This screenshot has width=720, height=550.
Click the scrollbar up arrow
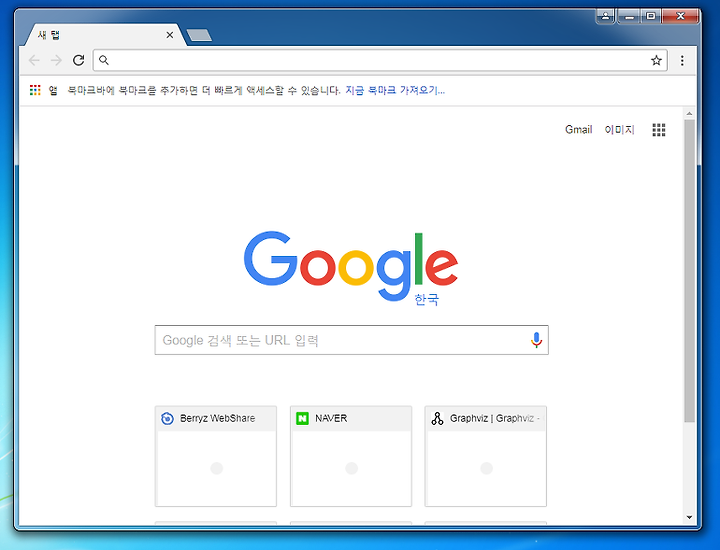(689, 113)
